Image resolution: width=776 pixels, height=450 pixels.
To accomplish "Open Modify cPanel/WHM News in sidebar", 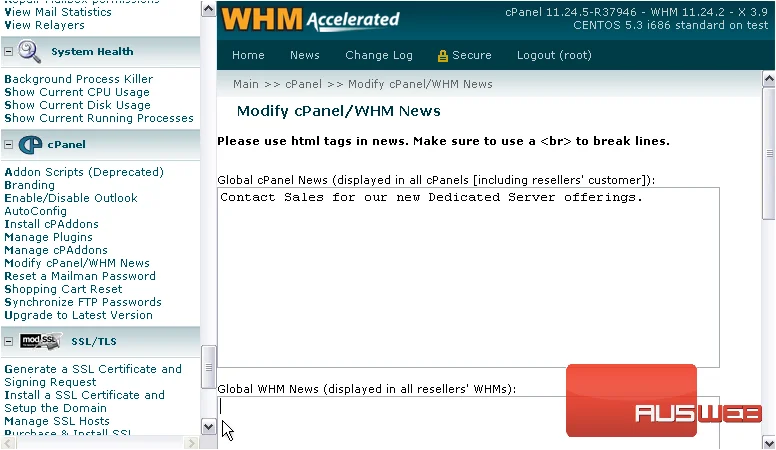I will 77,263.
